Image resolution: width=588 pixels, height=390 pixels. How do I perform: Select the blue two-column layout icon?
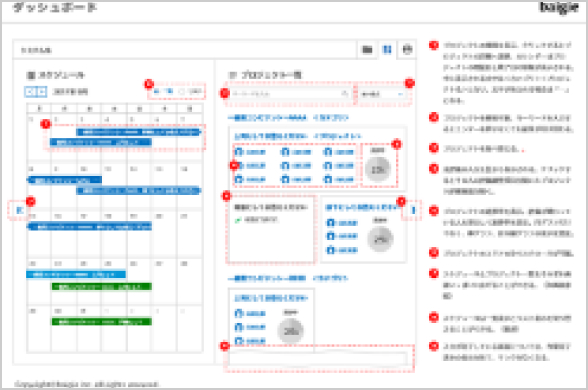[x=387, y=50]
